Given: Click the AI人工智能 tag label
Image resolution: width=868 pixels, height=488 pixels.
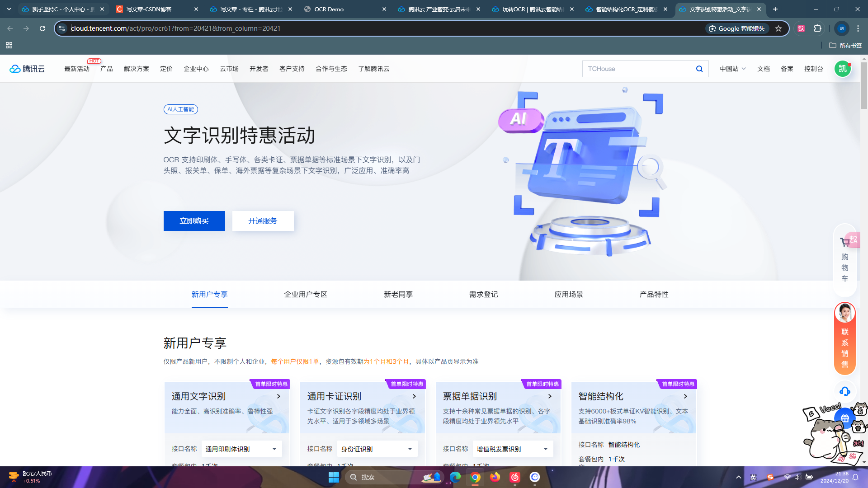Looking at the screenshot, I should pos(181,109).
